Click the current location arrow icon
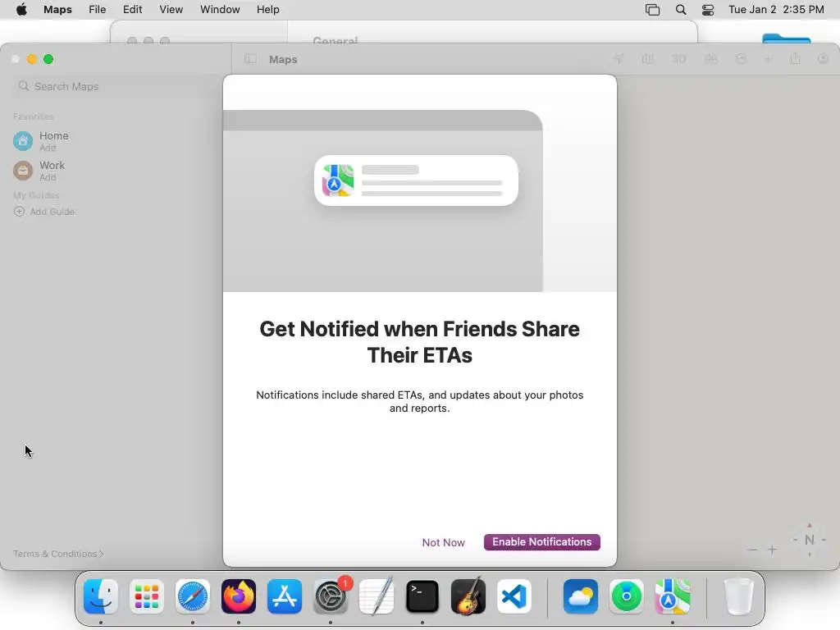The height and width of the screenshot is (630, 840). [619, 59]
